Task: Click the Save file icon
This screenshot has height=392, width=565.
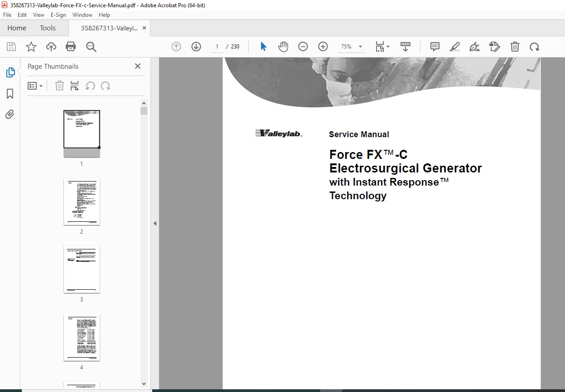Action: [x=11, y=47]
